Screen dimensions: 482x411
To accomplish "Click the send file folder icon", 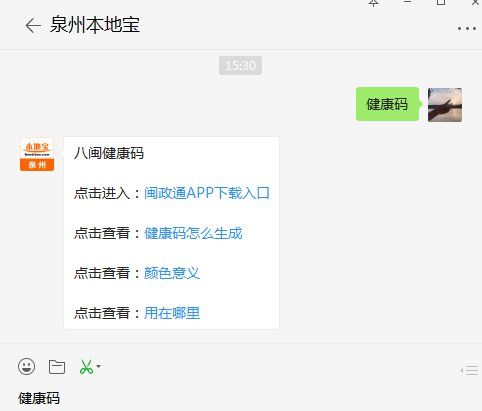I will tap(57, 367).
